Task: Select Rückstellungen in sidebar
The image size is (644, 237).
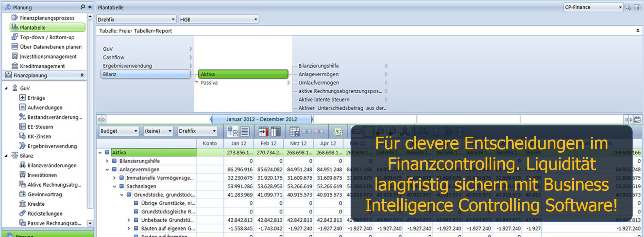Action: (x=41, y=214)
